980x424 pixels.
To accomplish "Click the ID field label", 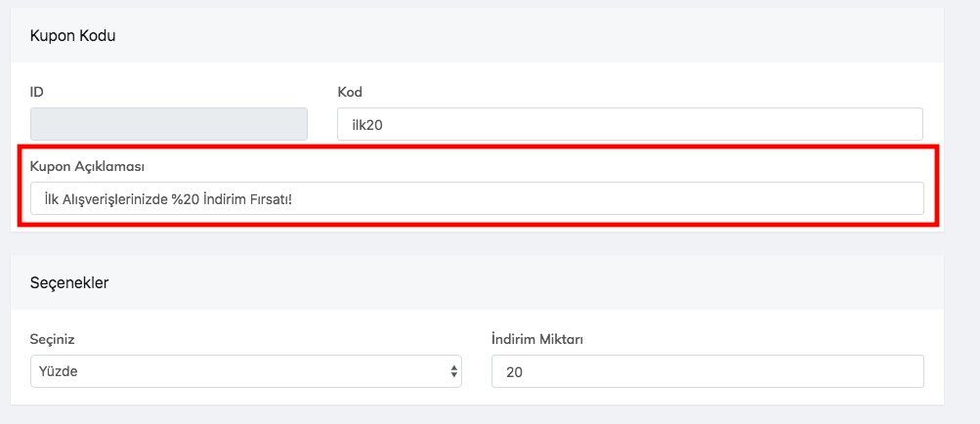I will coord(37,92).
